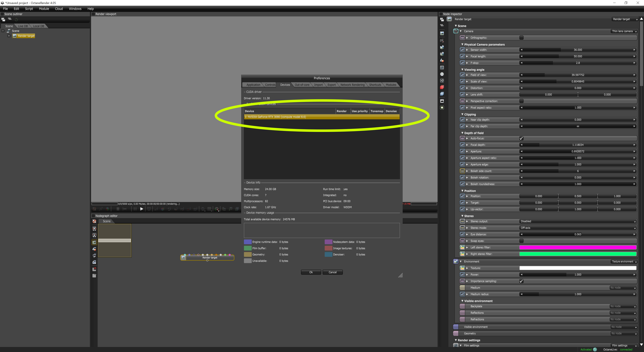The height and width of the screenshot is (352, 644).
Task: Open the Script menu
Action: (29, 9)
